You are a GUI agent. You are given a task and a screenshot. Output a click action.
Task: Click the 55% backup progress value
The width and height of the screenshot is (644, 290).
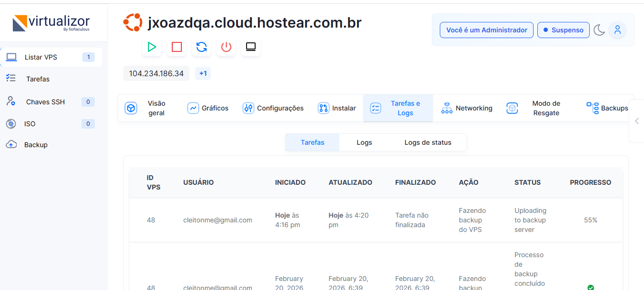pyautogui.click(x=590, y=220)
